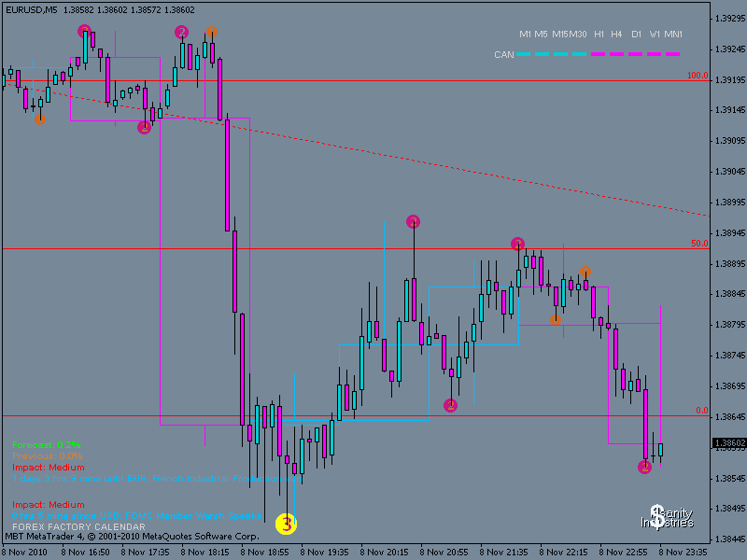This screenshot has width=747, height=560.
Task: Click the 1.39295 price axis label
Action: [730, 19]
